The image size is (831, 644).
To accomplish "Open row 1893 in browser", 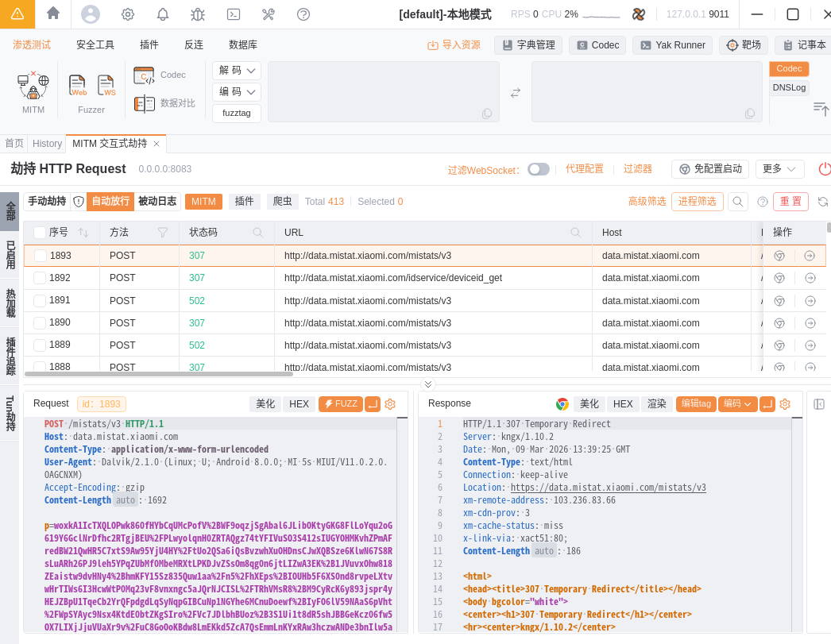I will (779, 256).
